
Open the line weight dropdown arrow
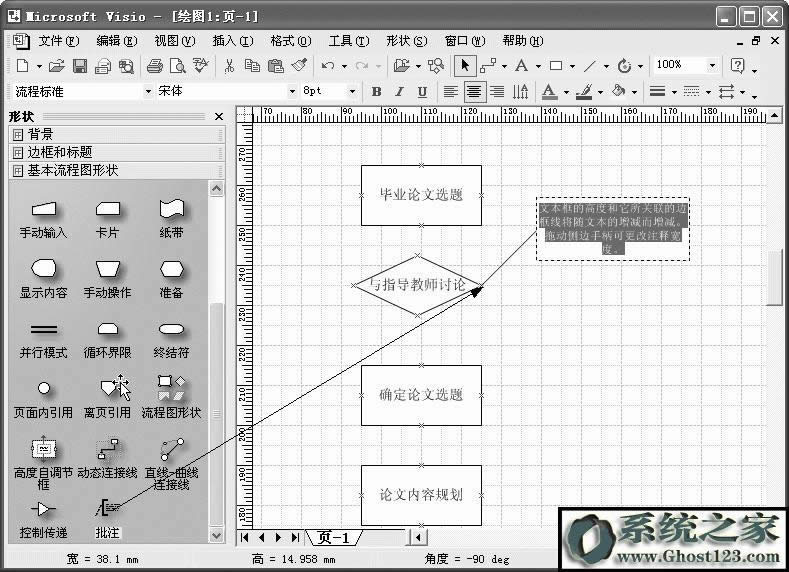674,92
